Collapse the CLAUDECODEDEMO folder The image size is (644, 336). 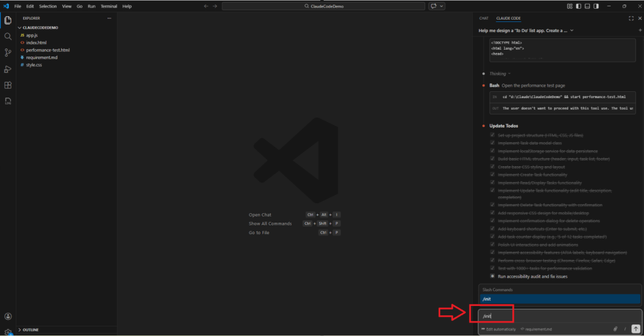pyautogui.click(x=20, y=28)
